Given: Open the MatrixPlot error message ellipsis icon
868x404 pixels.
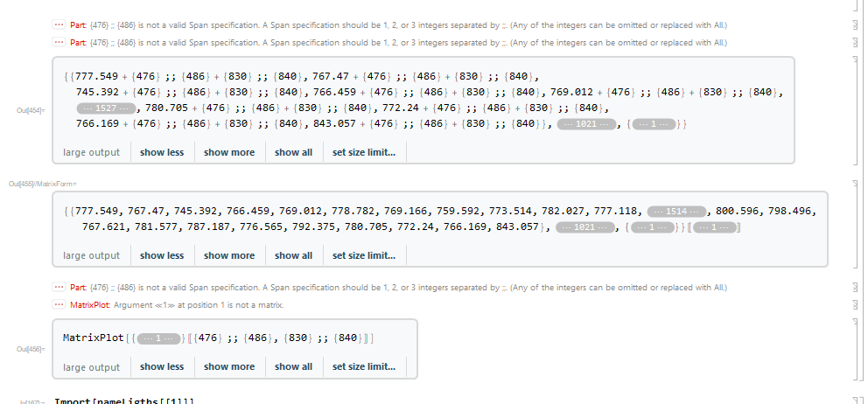Looking at the screenshot, I should [x=59, y=304].
